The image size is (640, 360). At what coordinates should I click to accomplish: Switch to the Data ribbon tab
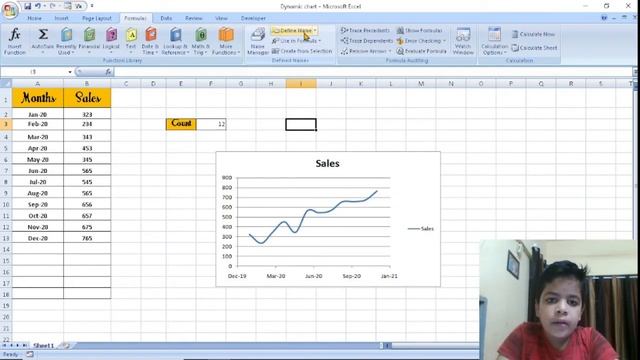click(x=166, y=18)
